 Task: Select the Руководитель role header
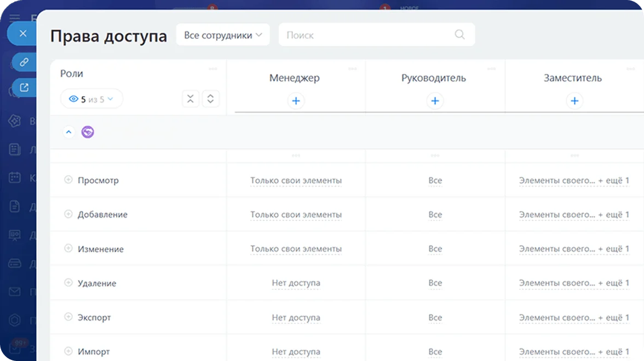coord(434,78)
